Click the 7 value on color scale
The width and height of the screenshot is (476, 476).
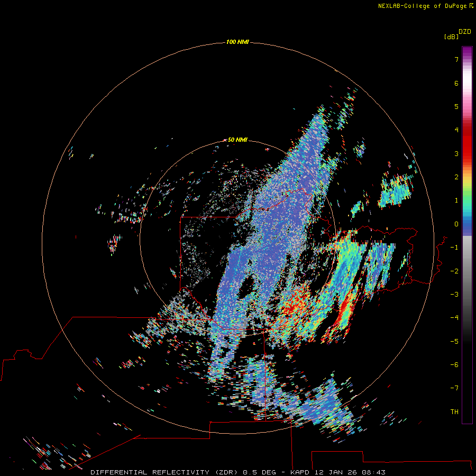(x=456, y=59)
